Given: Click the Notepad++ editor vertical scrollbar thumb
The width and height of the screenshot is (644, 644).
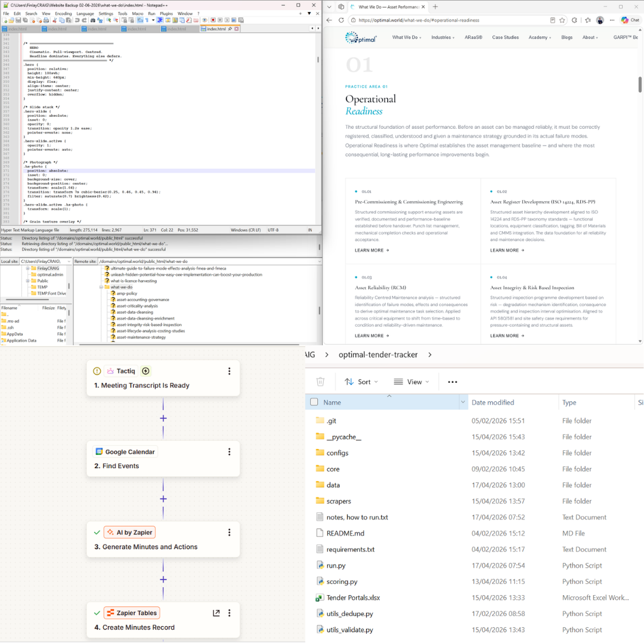Looking at the screenshot, I should click(318, 60).
